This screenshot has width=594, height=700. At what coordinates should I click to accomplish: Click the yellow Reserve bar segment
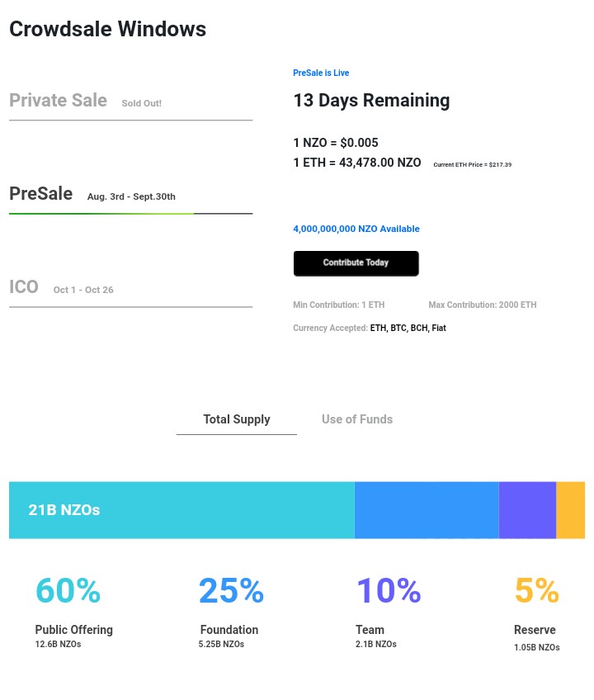click(x=570, y=510)
